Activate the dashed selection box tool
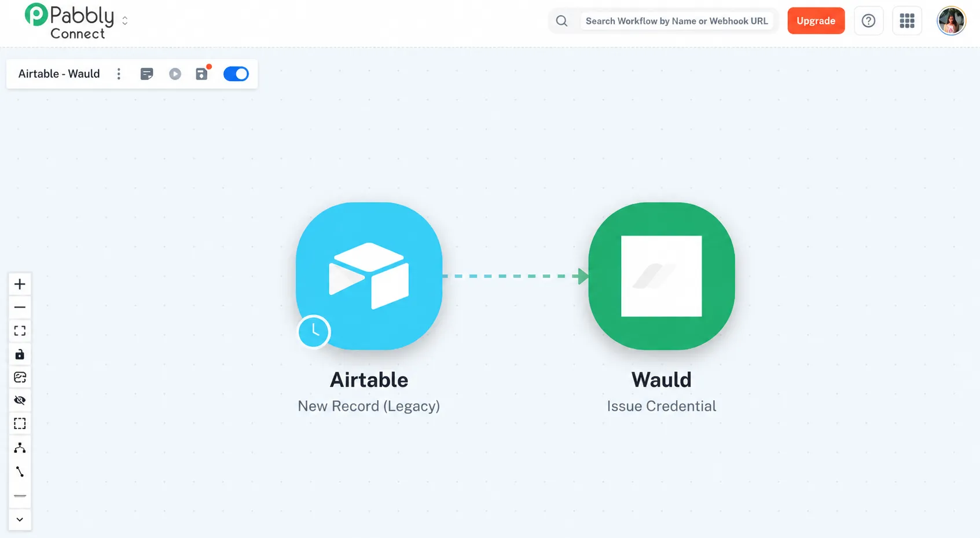The height and width of the screenshot is (538, 980). pyautogui.click(x=20, y=423)
